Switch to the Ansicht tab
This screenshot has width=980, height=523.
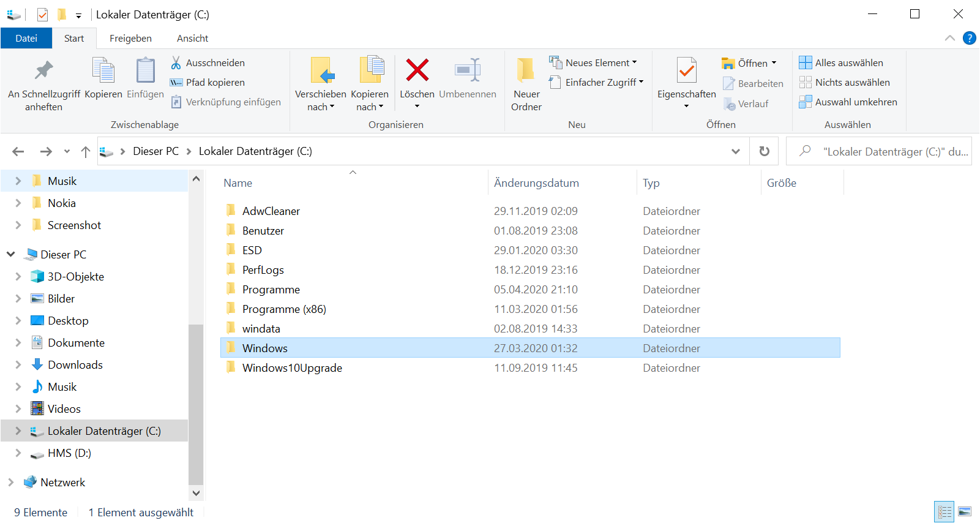point(192,38)
